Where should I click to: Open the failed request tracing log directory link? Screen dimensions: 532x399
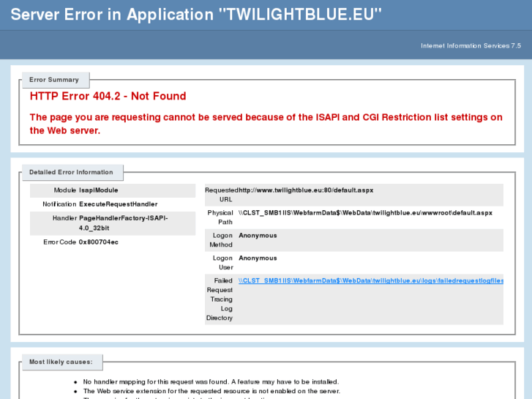click(371, 281)
